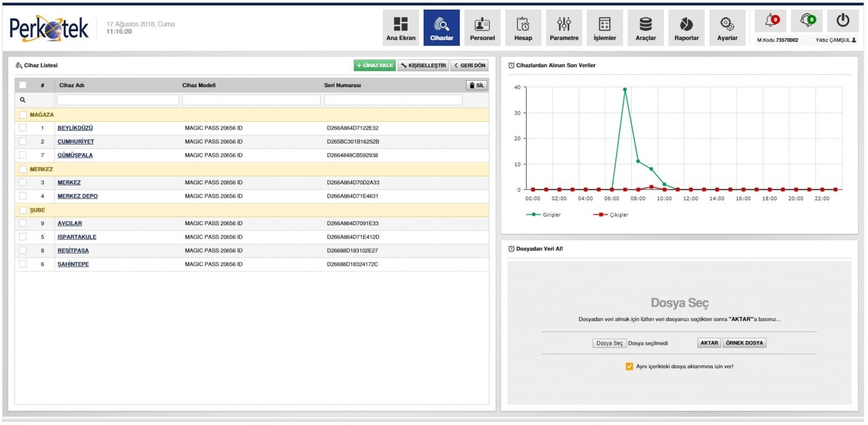The height and width of the screenshot is (425, 868).
Task: Click the power logout icon
Action: point(843,21)
